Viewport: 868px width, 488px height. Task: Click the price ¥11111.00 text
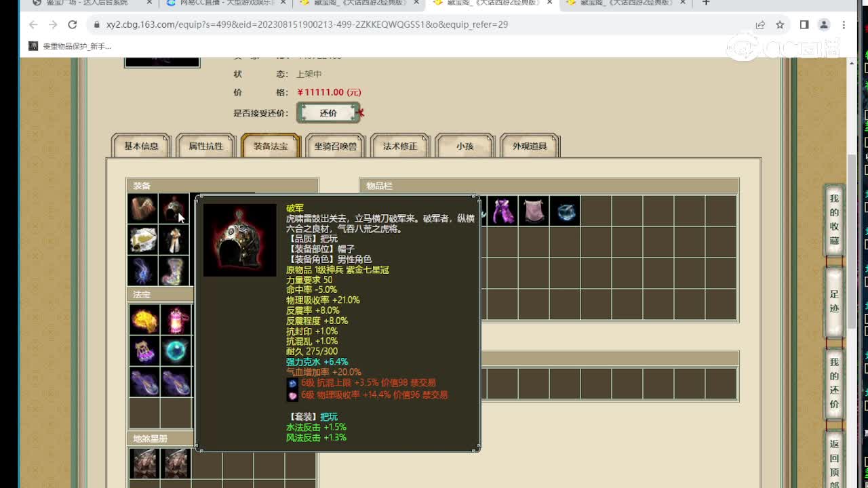(x=329, y=92)
